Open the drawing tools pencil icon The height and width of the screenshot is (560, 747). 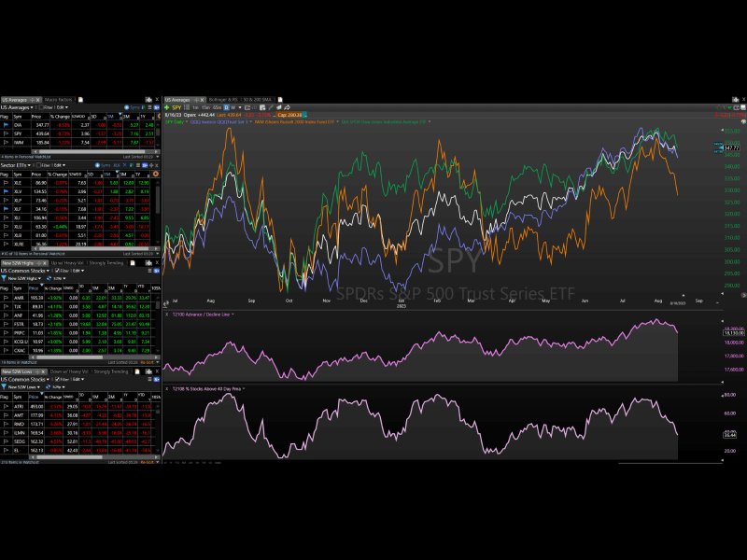coord(271,107)
